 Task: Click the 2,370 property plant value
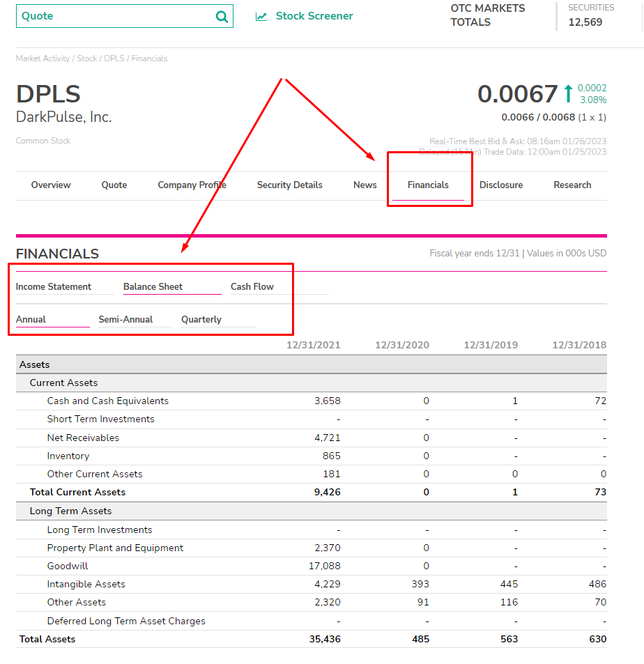coord(327,548)
